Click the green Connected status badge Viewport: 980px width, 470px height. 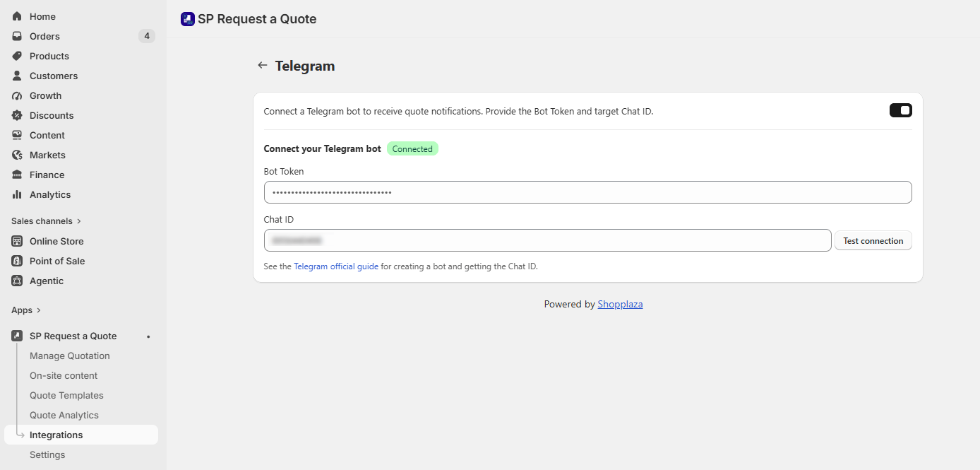412,148
